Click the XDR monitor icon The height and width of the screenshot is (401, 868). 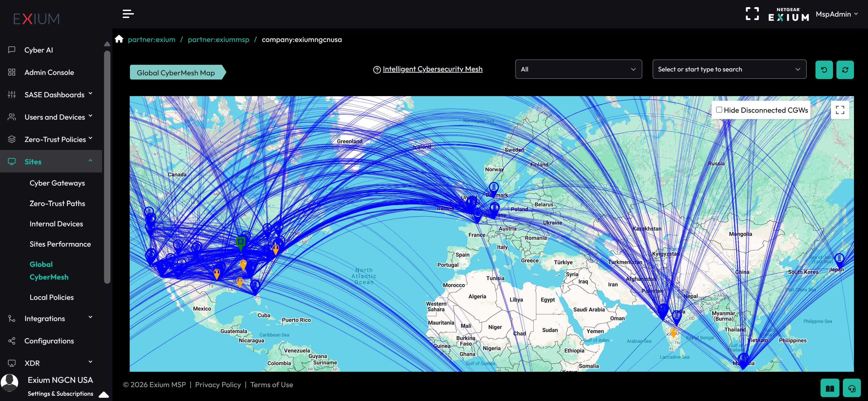point(12,363)
